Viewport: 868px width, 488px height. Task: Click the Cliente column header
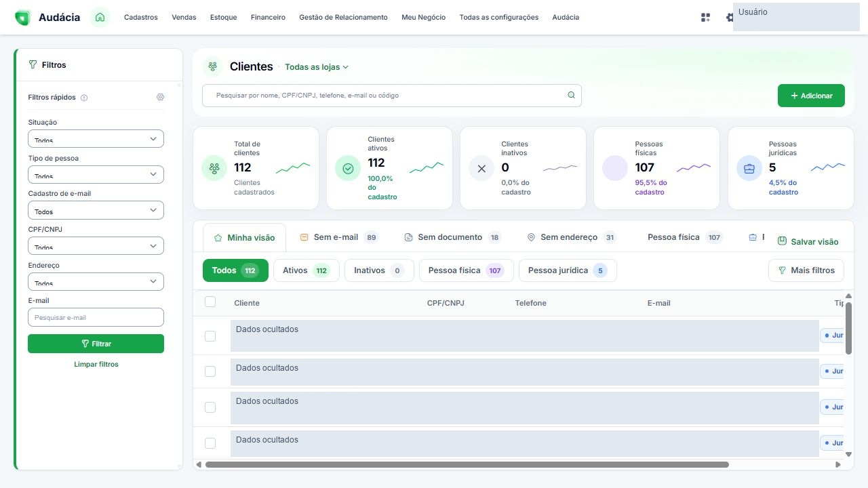point(247,303)
